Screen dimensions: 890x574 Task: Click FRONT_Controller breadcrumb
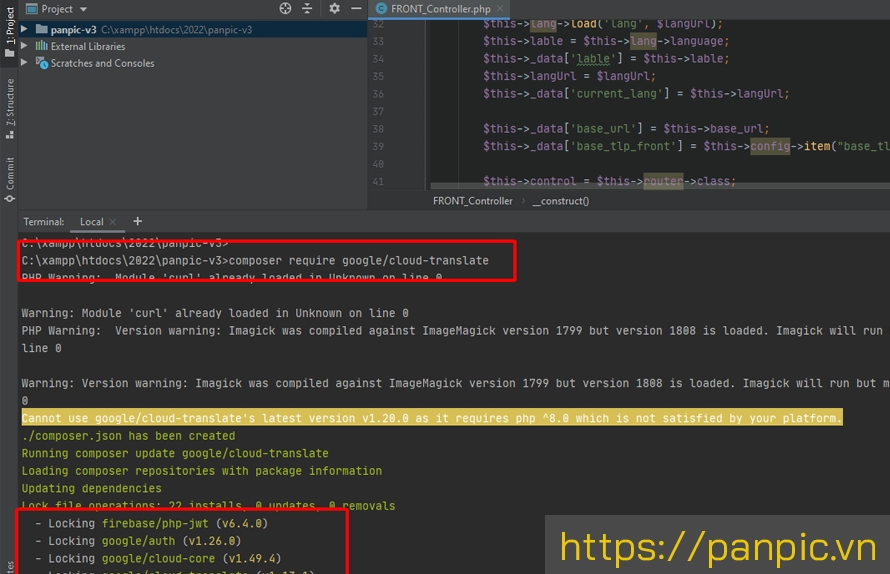tap(472, 201)
